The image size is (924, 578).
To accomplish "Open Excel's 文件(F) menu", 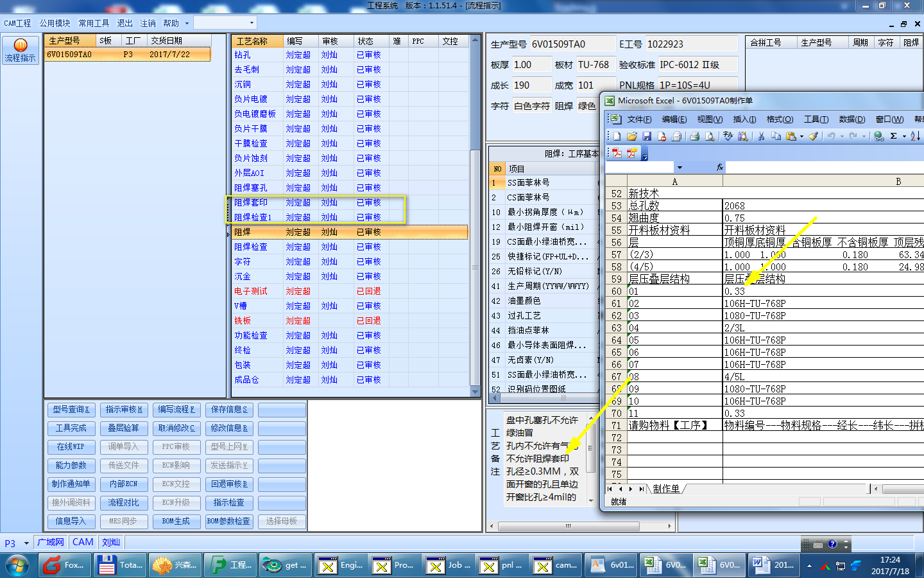I will (639, 119).
